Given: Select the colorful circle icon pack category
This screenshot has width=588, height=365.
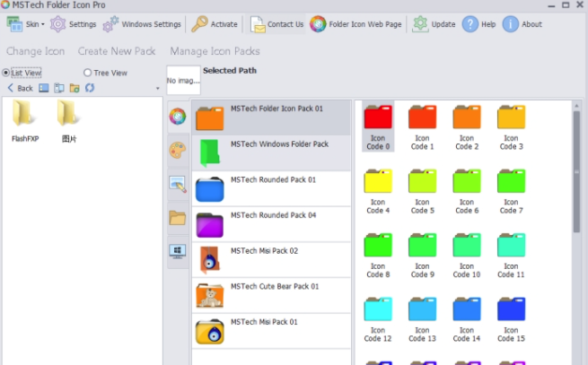Looking at the screenshot, I should point(178,117).
